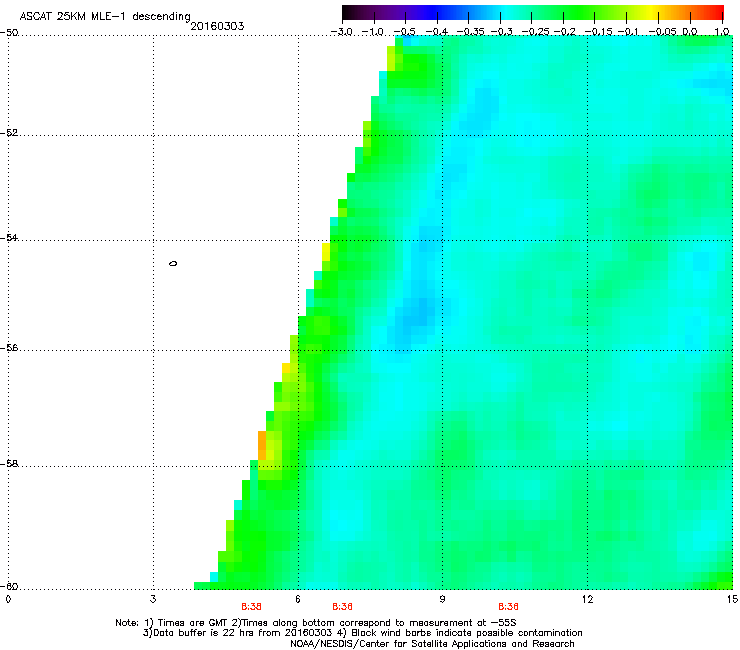Click the 0.0 color bar label
740x650 pixels.
[690, 32]
